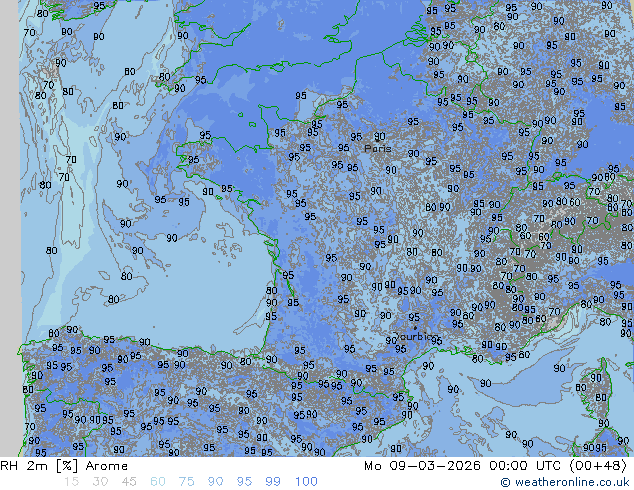The image size is (634, 490).
Task: Select legend value 75 in the bottom scale
Action: pyautogui.click(x=186, y=482)
